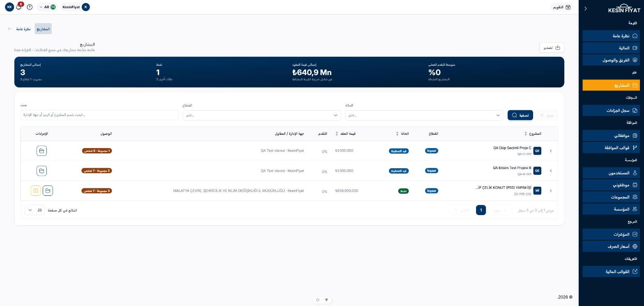The image size is (644, 306).
Task: Expand the QA Ekip Secimli Proje C row
Action: coord(551,151)
